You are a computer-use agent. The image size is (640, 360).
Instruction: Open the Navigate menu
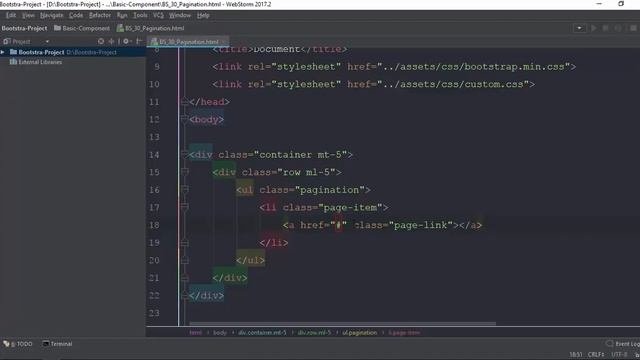[51, 15]
